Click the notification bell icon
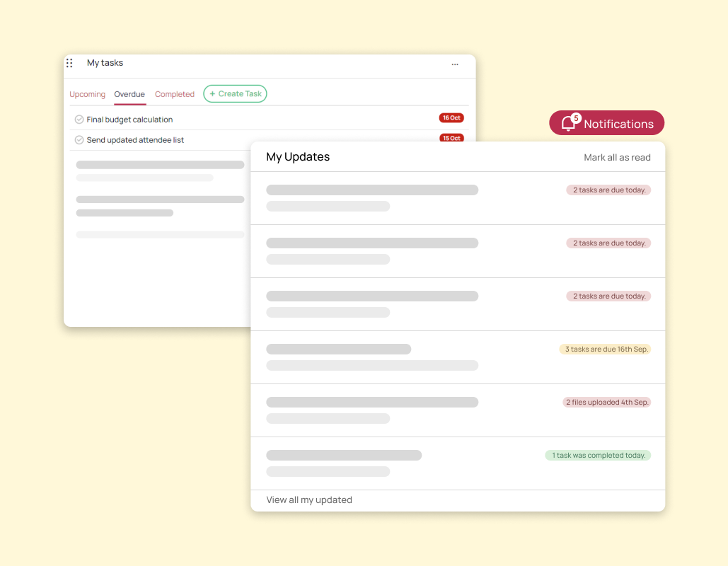Screen dimensions: 728x566 pos(567,124)
